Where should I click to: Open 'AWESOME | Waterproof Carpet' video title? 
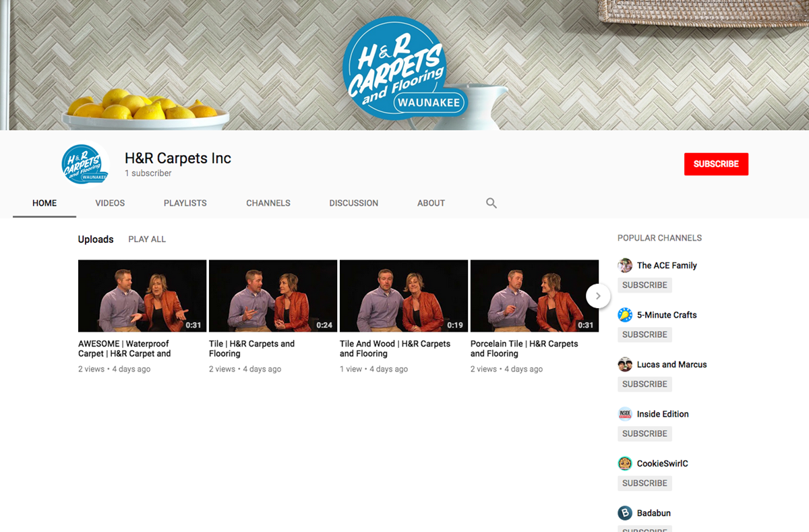coord(125,349)
